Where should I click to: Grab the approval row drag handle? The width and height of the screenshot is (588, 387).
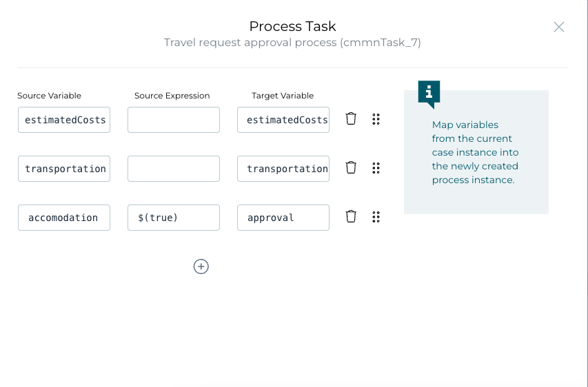[x=376, y=217]
